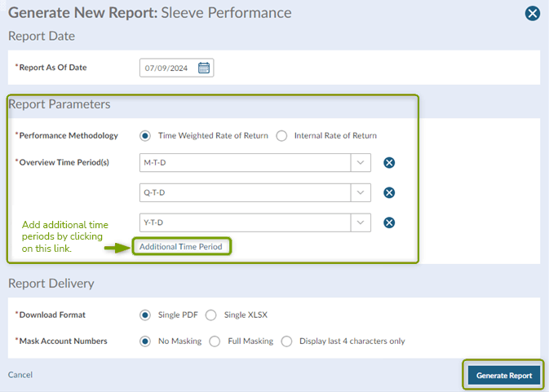Viewport: 549px width, 392px height.
Task: Select Time Weighted Rate of Return
Action: point(146,136)
